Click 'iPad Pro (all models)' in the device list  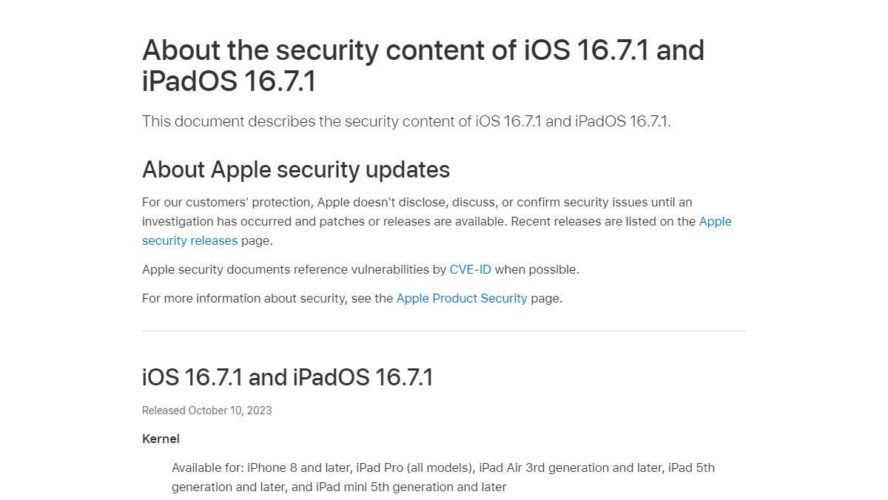[x=415, y=468]
